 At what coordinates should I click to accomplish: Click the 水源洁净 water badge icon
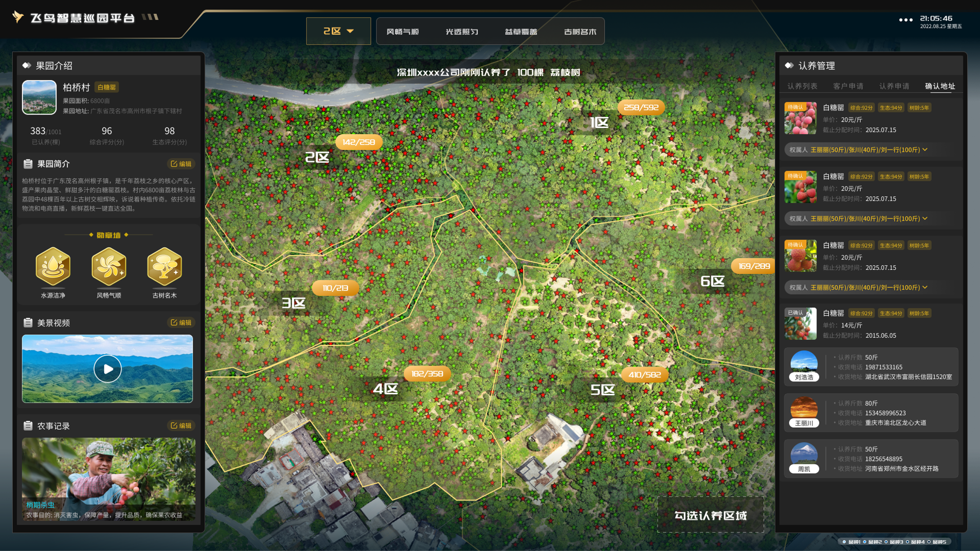pos(53,266)
